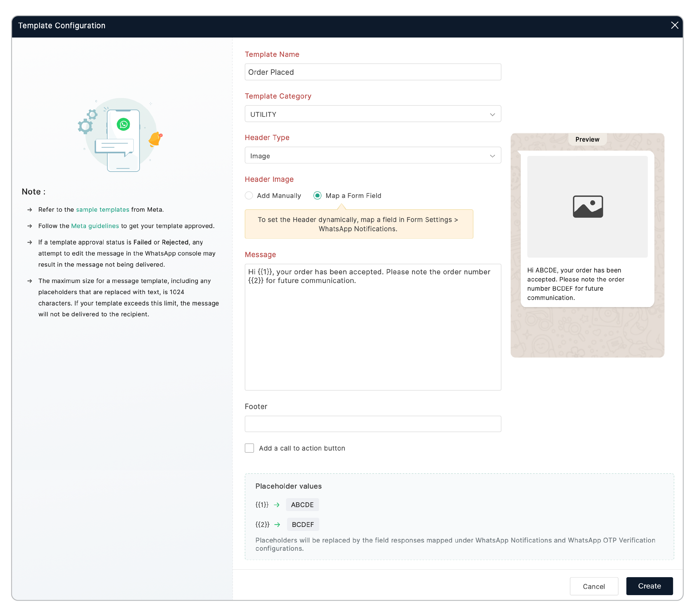Screen dimensions: 697x616
Task: Click the WhatsApp logo in the illustration
Action: [x=123, y=124]
